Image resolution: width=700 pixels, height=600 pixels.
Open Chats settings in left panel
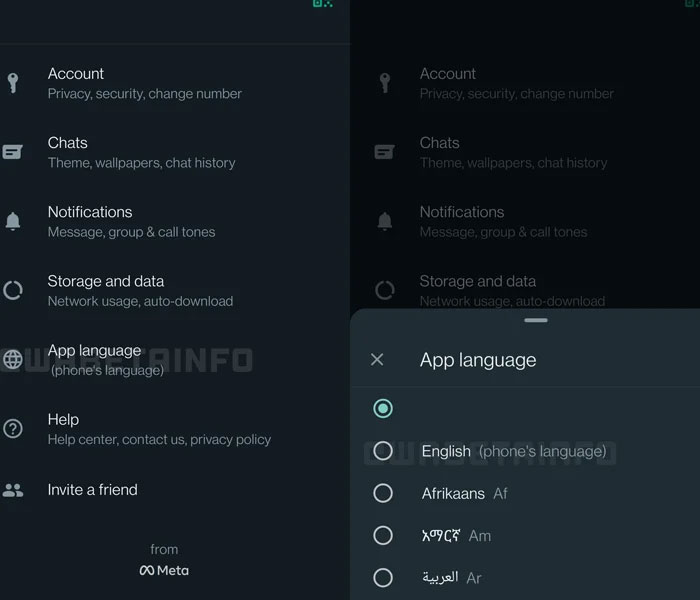point(141,152)
